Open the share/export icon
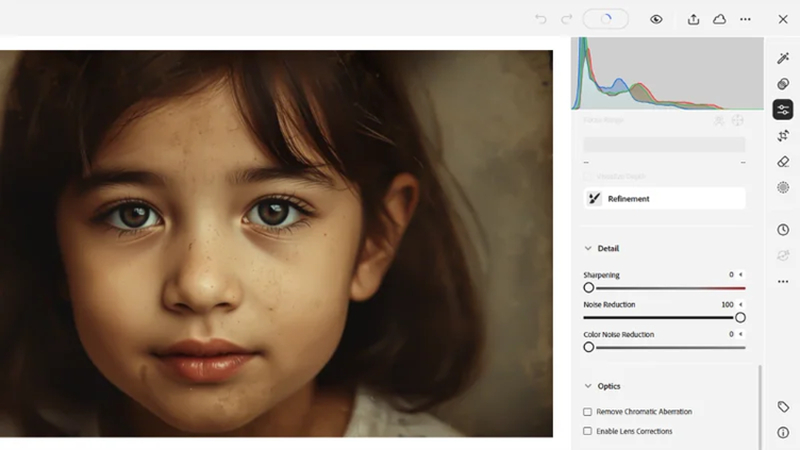Viewport: 800px width, 450px height. pos(693,19)
